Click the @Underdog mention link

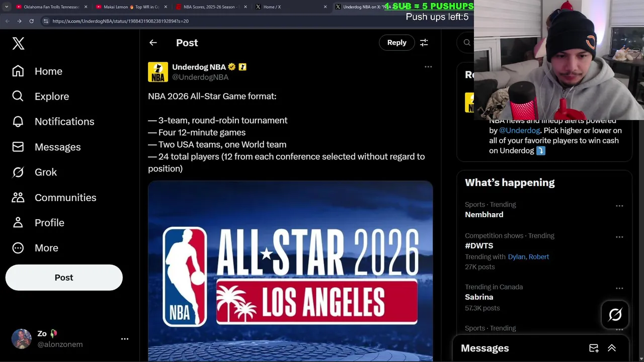(x=519, y=130)
